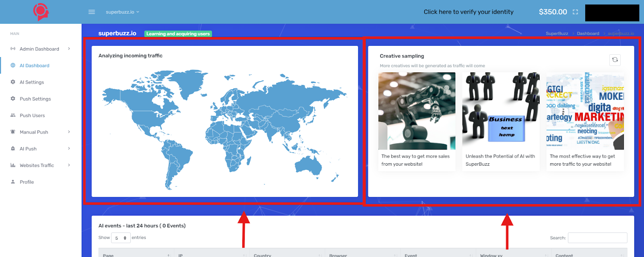The height and width of the screenshot is (257, 644).
Task: Click the digital marketing word-cloud thumbnail
Action: [x=585, y=111]
